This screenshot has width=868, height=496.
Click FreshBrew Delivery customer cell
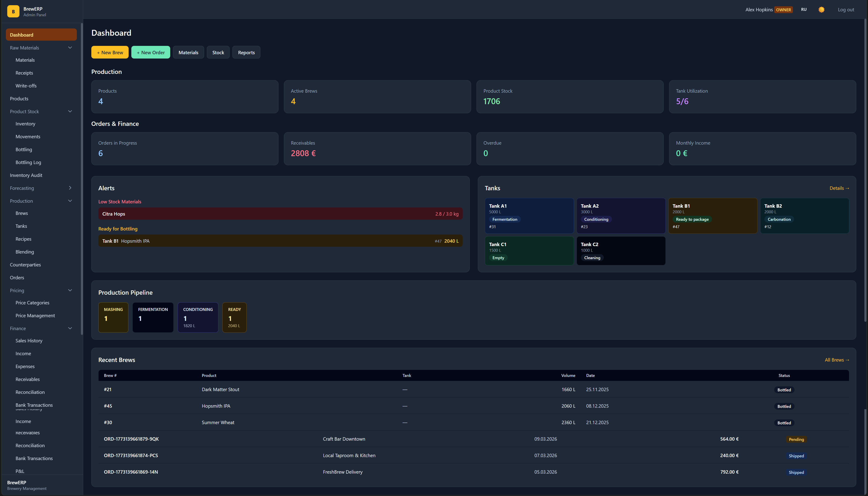342,472
